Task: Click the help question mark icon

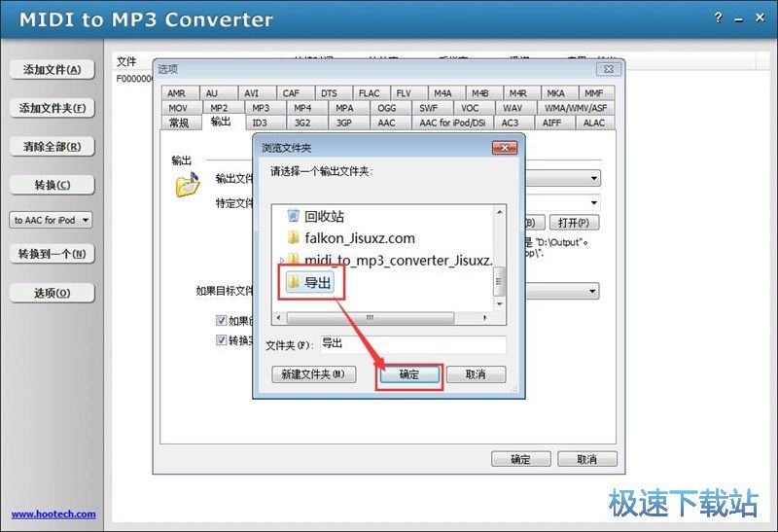Action: (718, 18)
